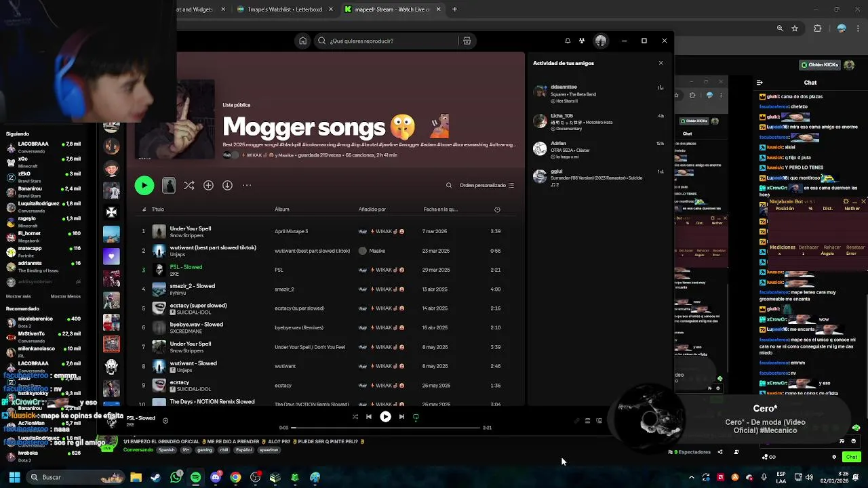Open Steam from the taskbar

(x=156, y=477)
